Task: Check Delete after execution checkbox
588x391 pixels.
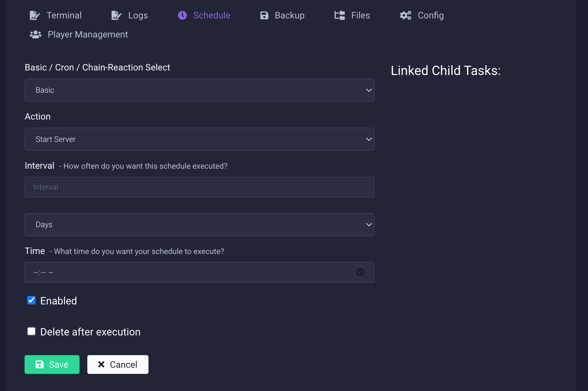Action: [31, 332]
